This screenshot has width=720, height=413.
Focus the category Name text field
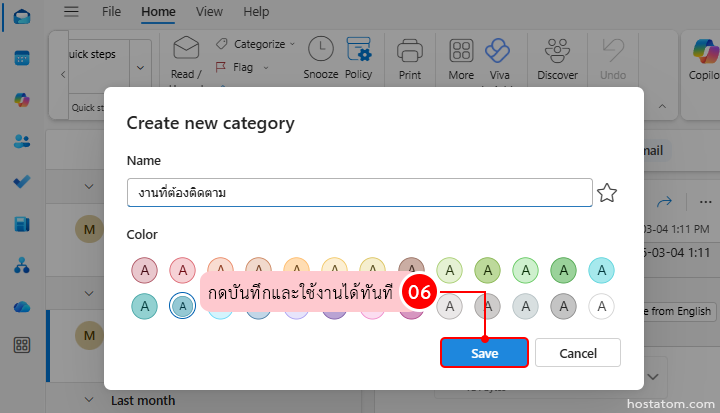(x=360, y=192)
